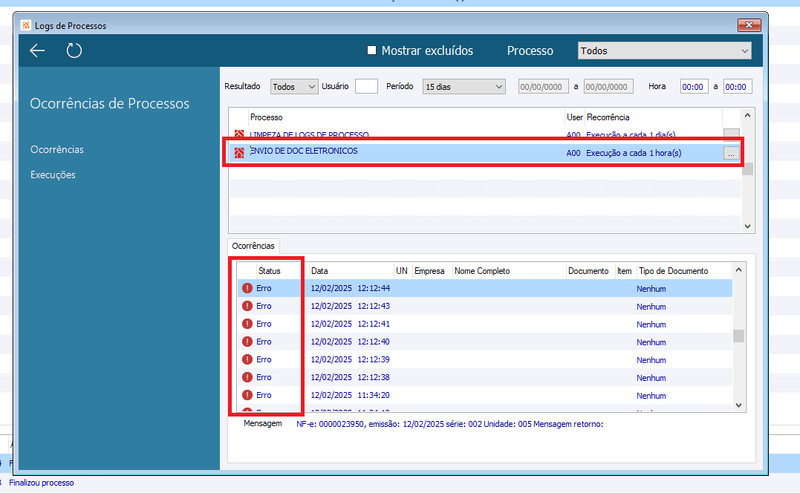This screenshot has width=800, height=493.
Task: Click the start Hora field
Action: point(694,87)
